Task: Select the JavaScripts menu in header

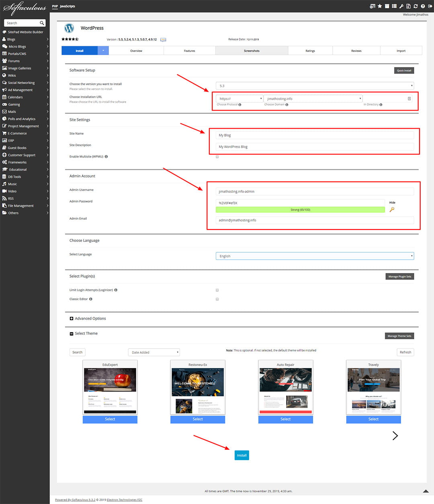Action: click(x=68, y=6)
